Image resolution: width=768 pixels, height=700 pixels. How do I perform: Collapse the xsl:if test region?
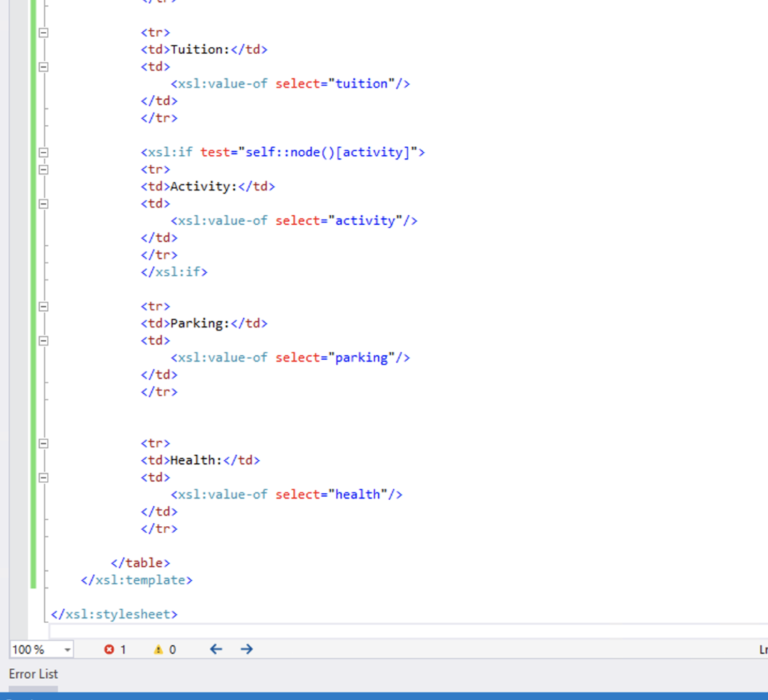43,151
